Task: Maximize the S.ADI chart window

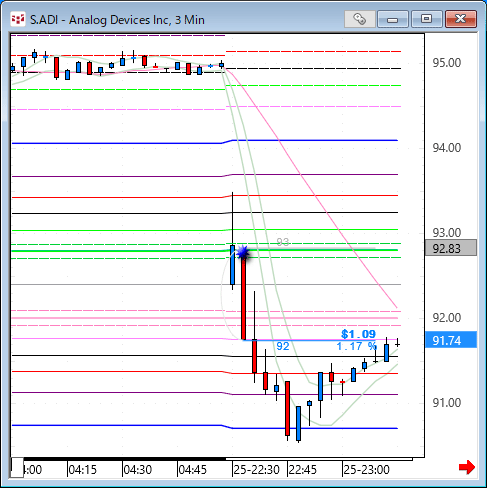Action: coord(427,19)
